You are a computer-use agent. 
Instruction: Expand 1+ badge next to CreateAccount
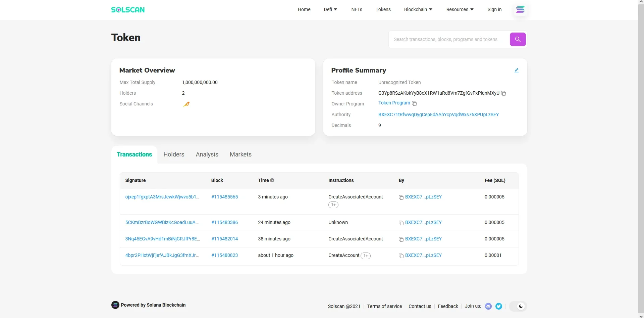366,256
